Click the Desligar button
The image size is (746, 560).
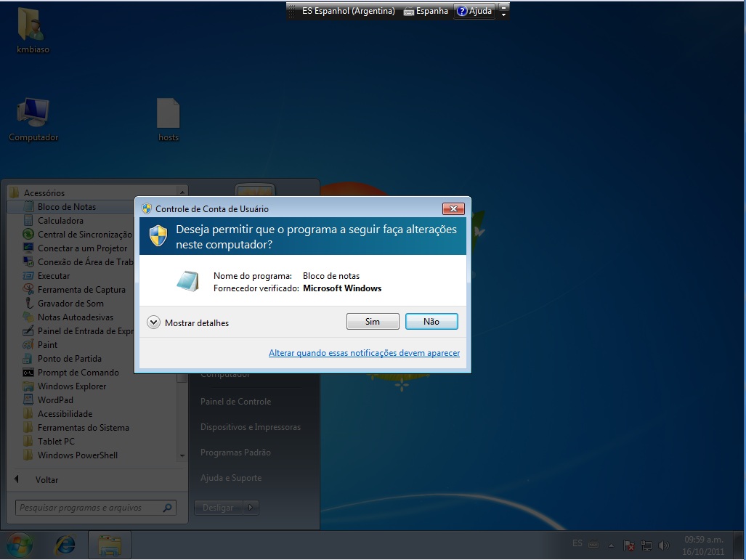click(218, 508)
